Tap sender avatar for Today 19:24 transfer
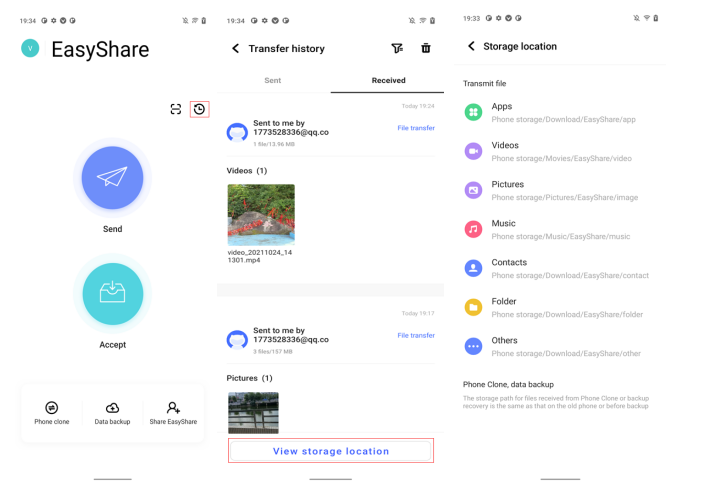This screenshot has height=499, width=723. point(237,132)
